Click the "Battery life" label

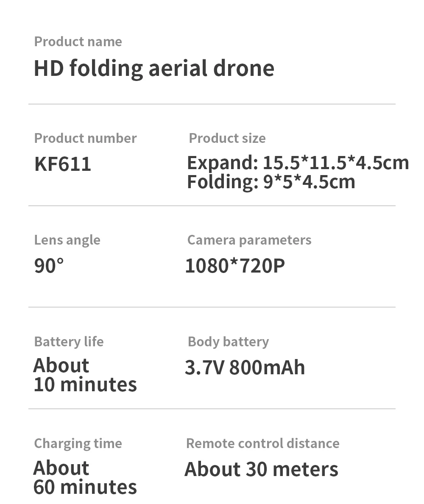click(x=69, y=342)
